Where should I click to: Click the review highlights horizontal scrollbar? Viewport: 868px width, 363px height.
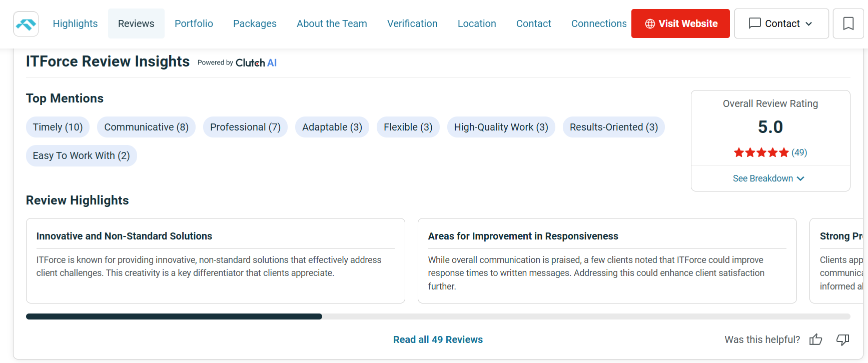pos(438,316)
